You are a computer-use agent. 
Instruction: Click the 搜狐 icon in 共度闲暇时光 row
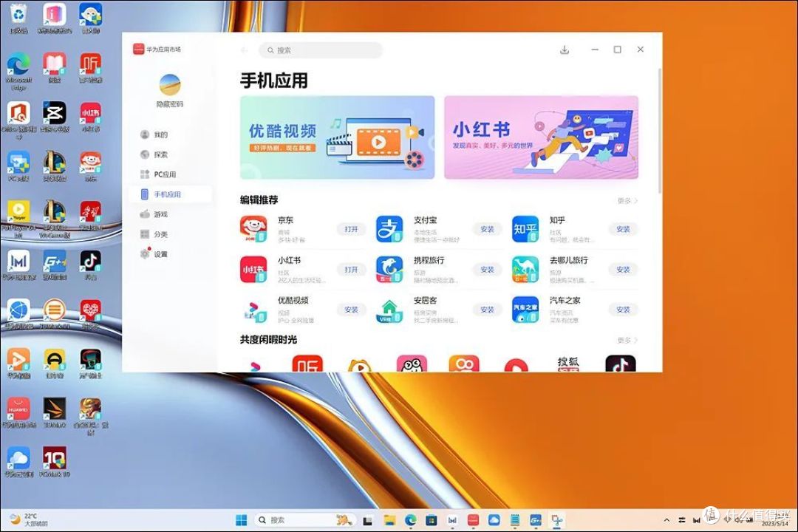(x=568, y=364)
